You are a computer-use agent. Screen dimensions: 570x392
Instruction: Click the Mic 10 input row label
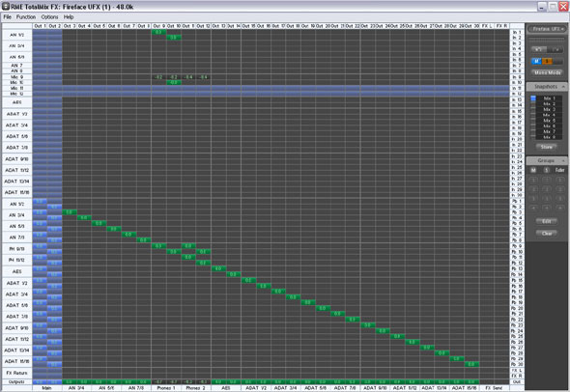[17, 82]
